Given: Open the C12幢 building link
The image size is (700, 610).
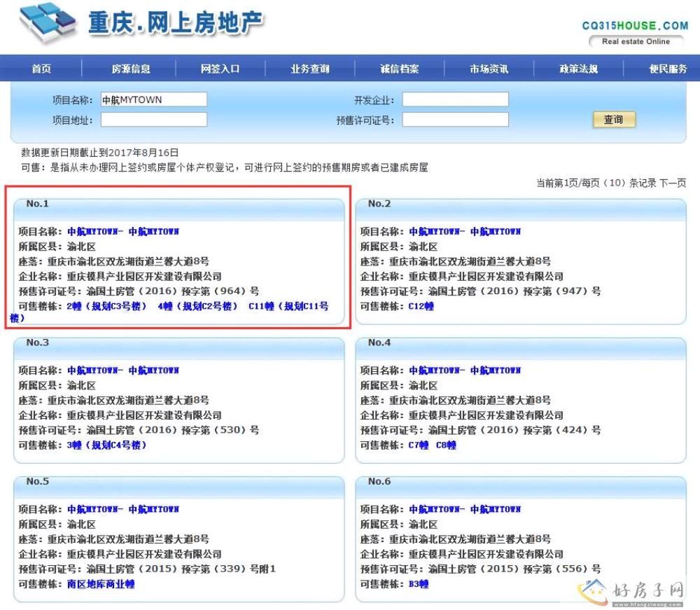Looking at the screenshot, I should click(x=421, y=306).
